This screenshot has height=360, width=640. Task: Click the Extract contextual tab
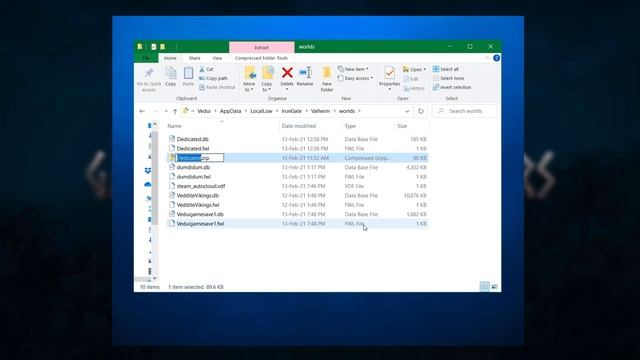261,47
